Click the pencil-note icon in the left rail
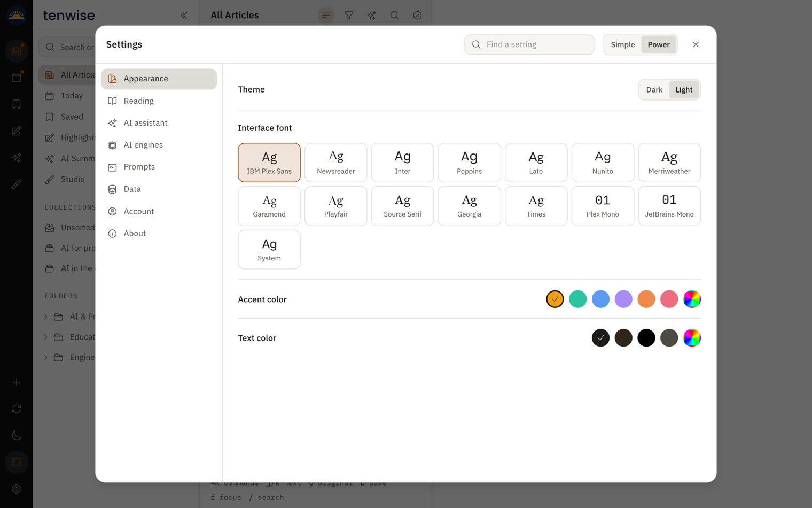Screen dimensions: 812x508 tap(17, 131)
